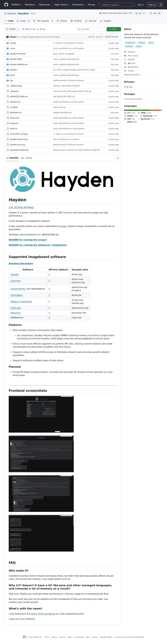Open first frontend screenshot thumbnail
This screenshot has width=167, height=644.
[41, 414]
